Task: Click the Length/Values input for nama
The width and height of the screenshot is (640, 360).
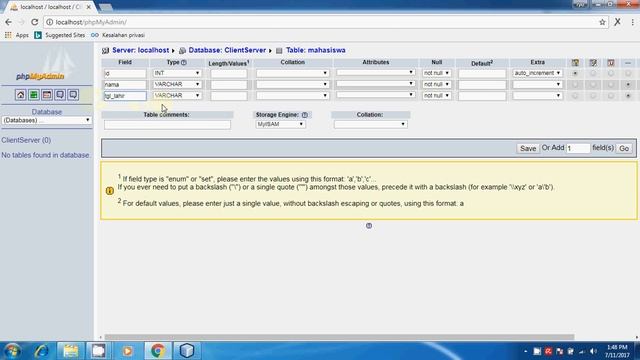Action: 229,84
